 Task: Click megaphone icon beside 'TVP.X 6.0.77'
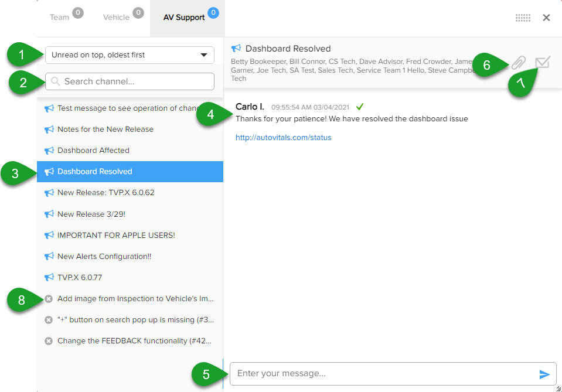(x=49, y=278)
